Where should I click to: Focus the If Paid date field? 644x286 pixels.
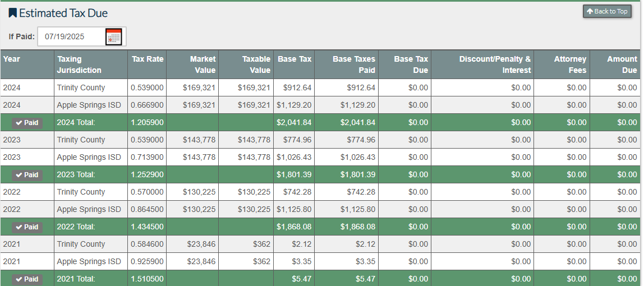(71, 36)
